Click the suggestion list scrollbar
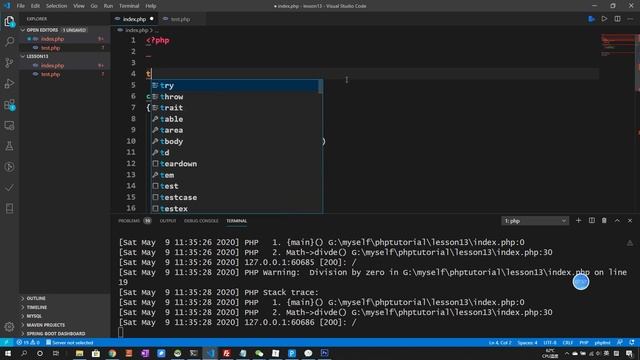The image size is (640, 360). [x=321, y=86]
